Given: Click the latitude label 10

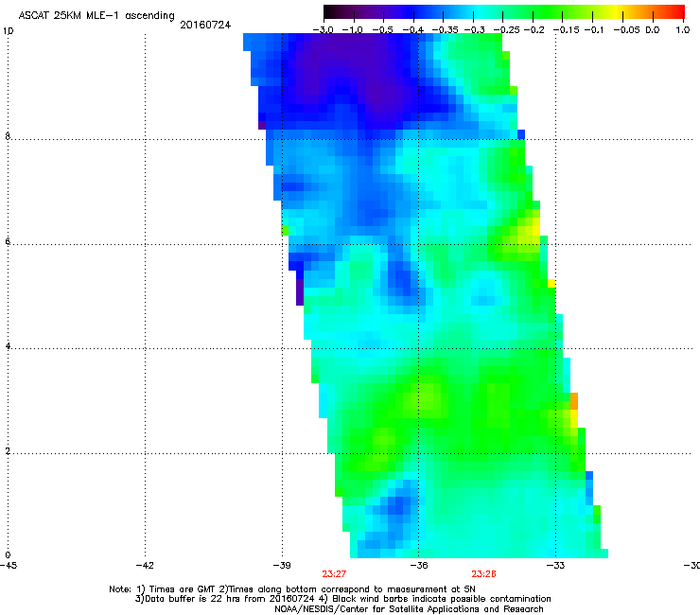Looking at the screenshot, I should click(9, 31).
